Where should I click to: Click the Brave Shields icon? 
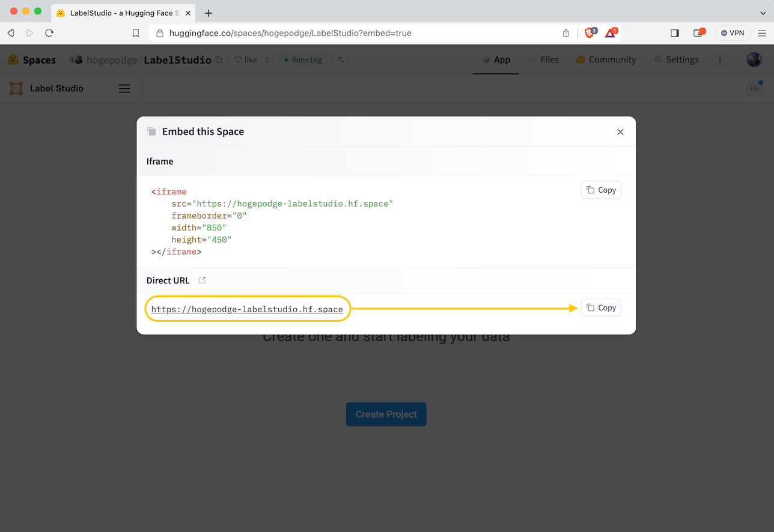[x=590, y=33]
